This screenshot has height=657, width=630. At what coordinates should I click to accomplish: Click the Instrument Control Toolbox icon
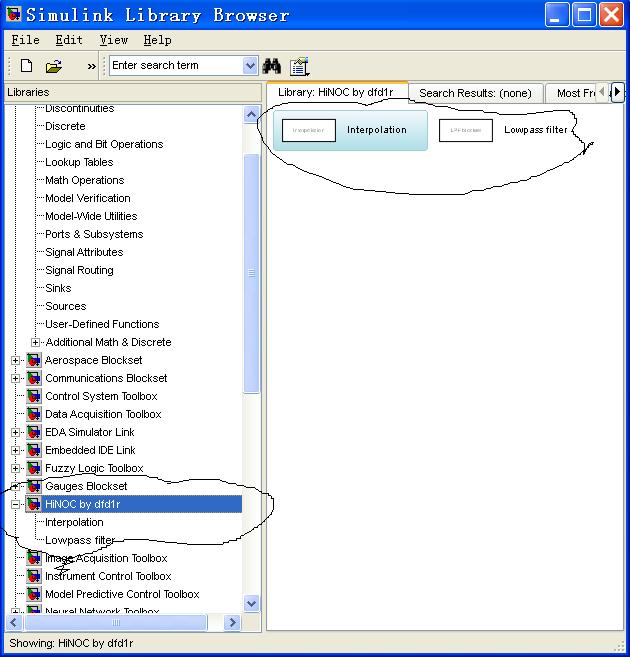pos(34,577)
